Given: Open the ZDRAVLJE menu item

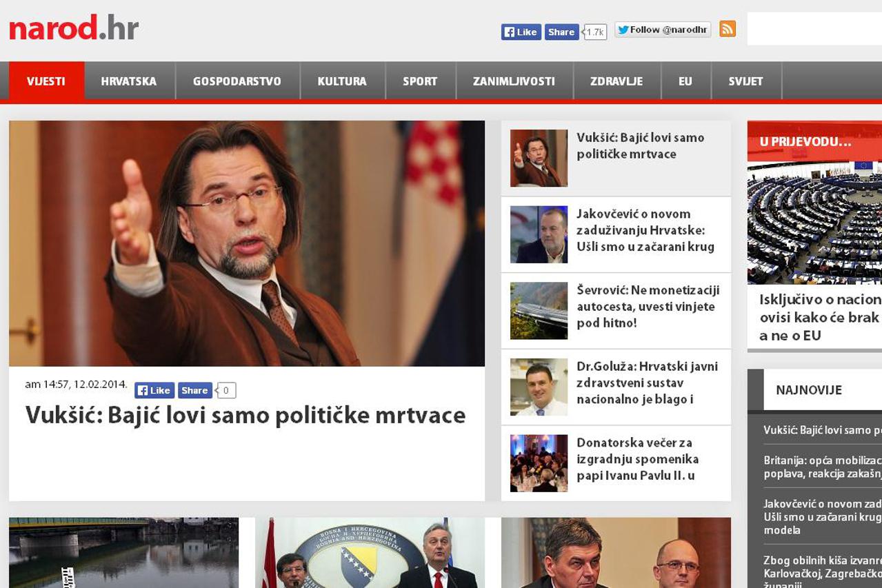Looking at the screenshot, I should coord(616,81).
